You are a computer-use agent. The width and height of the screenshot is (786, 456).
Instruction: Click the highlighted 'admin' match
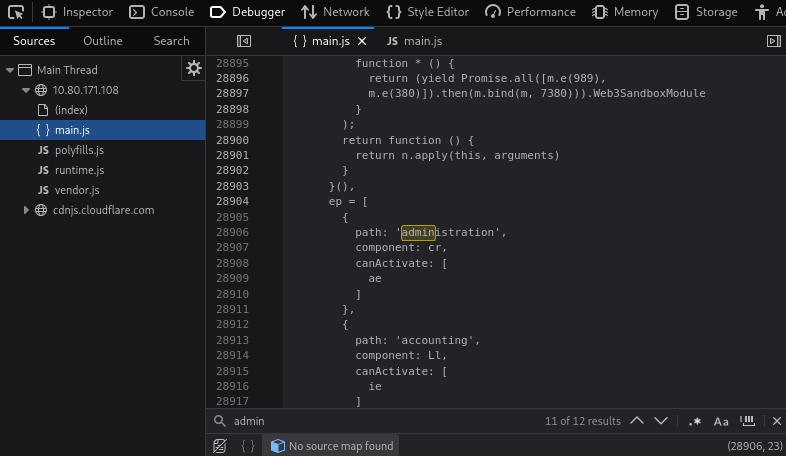point(418,233)
